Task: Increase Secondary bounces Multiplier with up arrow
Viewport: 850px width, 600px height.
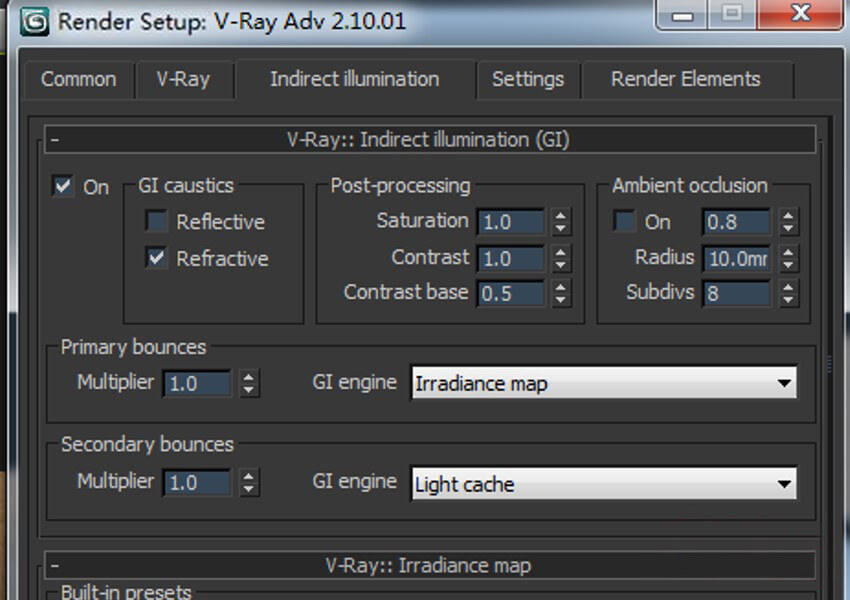Action: pyautogui.click(x=249, y=476)
